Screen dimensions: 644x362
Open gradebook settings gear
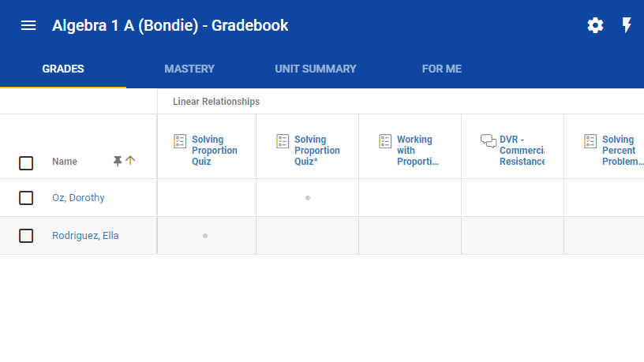coord(595,25)
